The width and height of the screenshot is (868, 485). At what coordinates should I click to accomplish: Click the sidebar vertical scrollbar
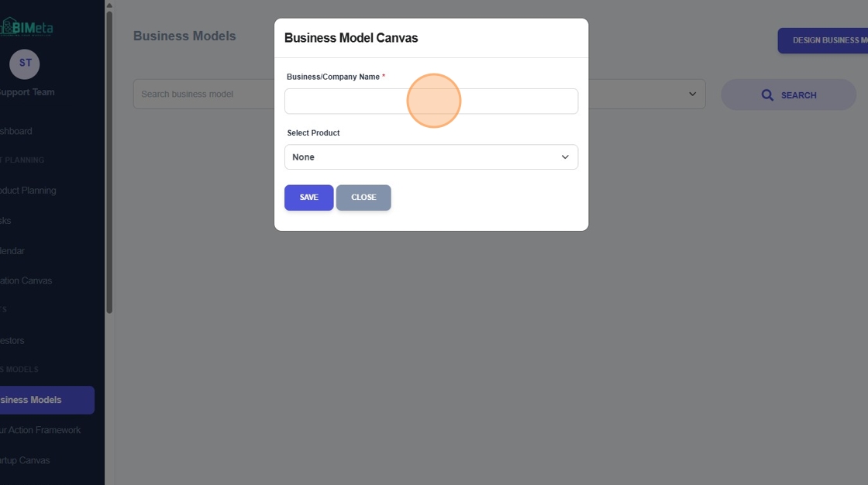[x=109, y=162]
